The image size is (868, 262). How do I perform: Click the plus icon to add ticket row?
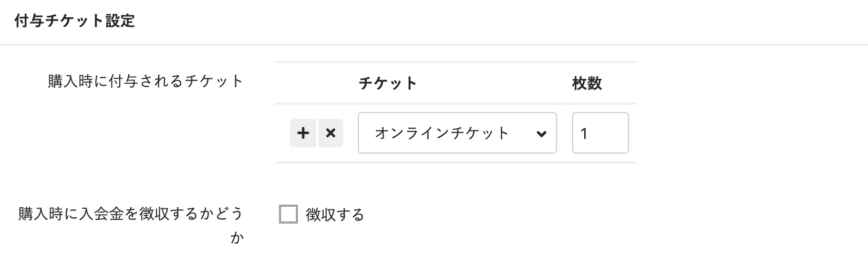303,133
